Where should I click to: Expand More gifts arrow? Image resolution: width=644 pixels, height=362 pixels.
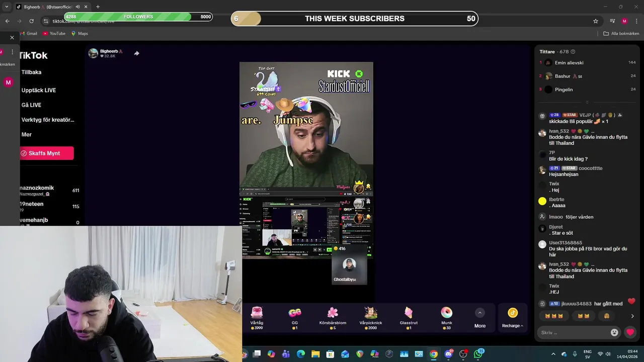click(x=479, y=313)
